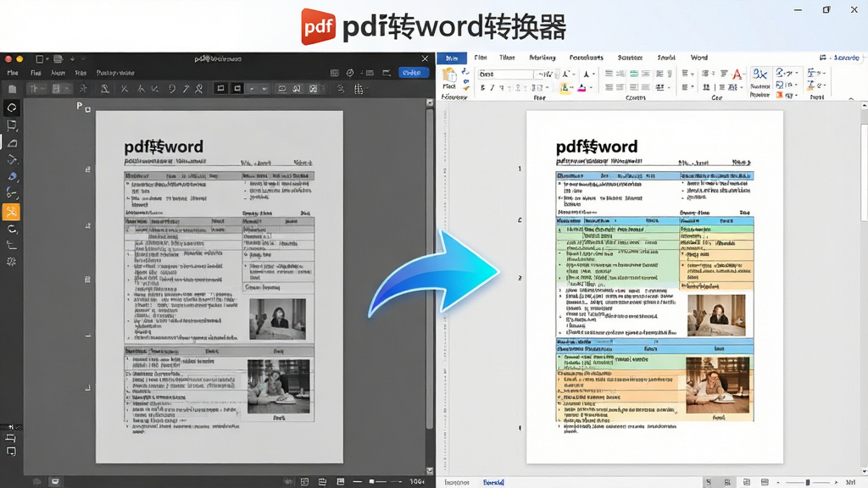Click the zoom-in plus in Word status bar

(836, 482)
